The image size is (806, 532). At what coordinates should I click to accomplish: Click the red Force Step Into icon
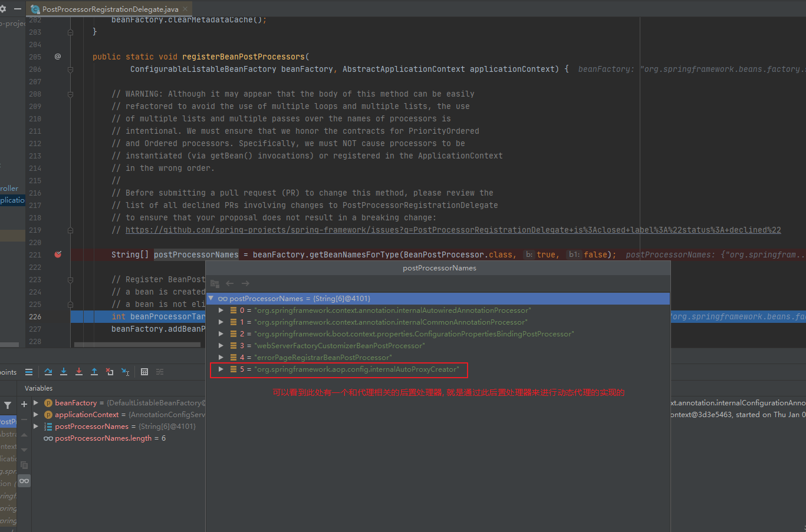[x=79, y=372]
